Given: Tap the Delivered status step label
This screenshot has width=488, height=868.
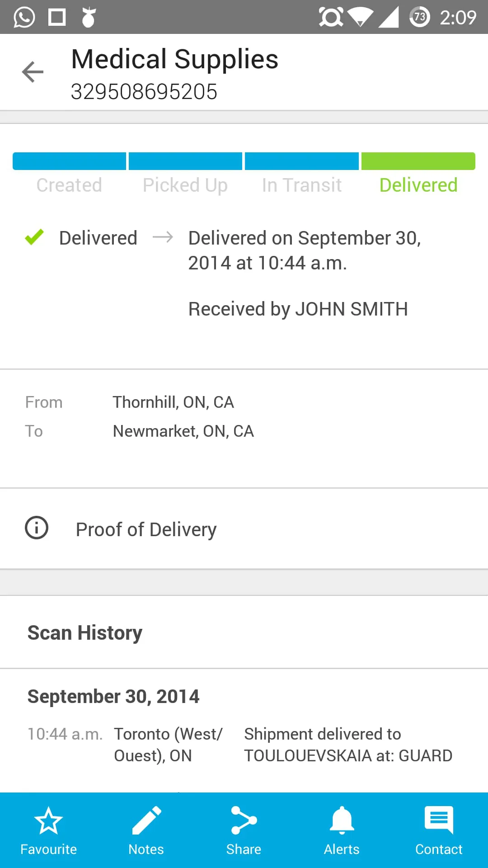Looking at the screenshot, I should (x=418, y=185).
